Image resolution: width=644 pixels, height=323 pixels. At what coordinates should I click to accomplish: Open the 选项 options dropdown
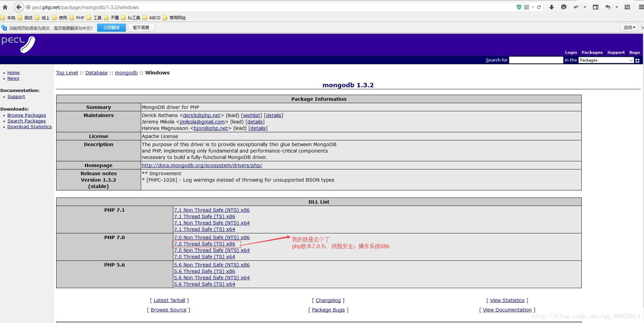click(629, 28)
